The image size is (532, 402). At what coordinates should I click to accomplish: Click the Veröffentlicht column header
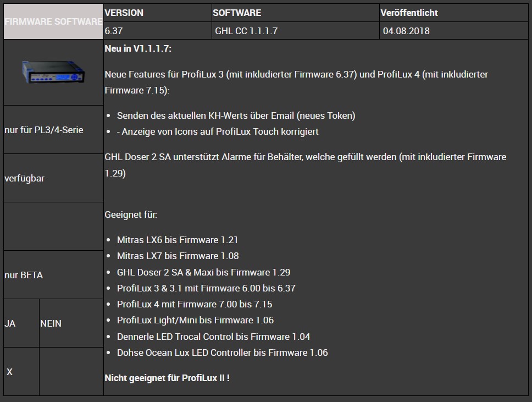(409, 13)
